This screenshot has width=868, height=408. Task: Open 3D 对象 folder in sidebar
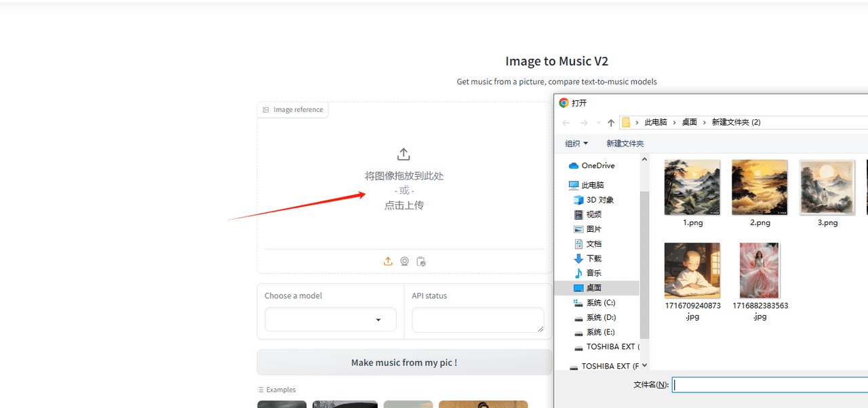594,200
